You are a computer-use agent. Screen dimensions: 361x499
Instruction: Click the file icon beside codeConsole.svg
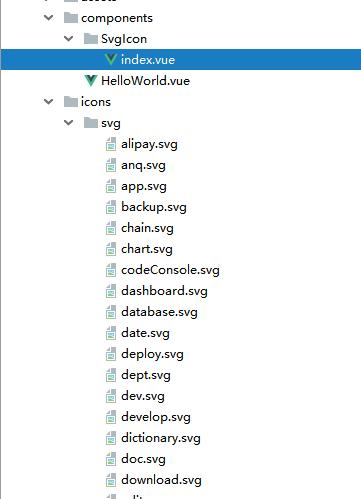111,270
